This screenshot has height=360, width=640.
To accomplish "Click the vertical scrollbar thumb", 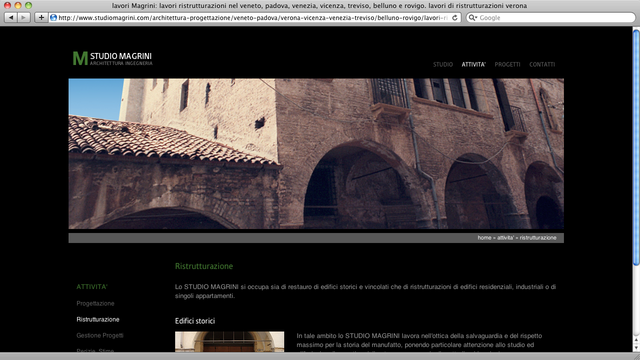I will (x=636, y=147).
